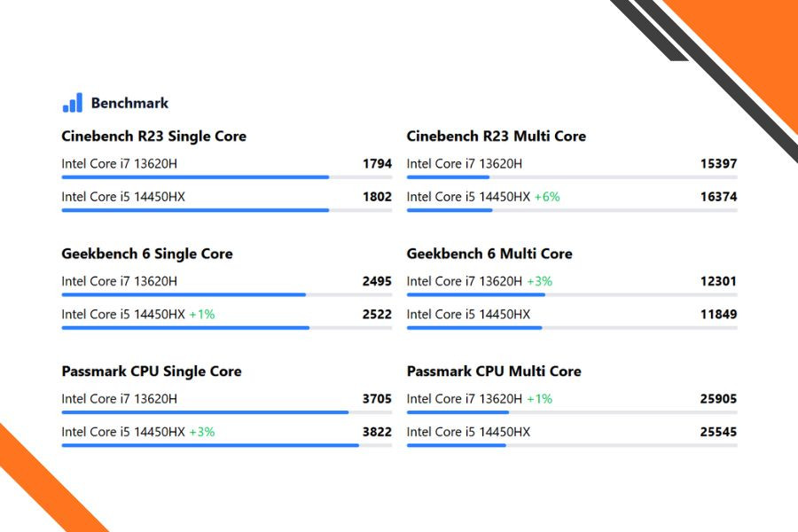Select Intel Core i7 13620H under Passmark Single Core

(119, 399)
